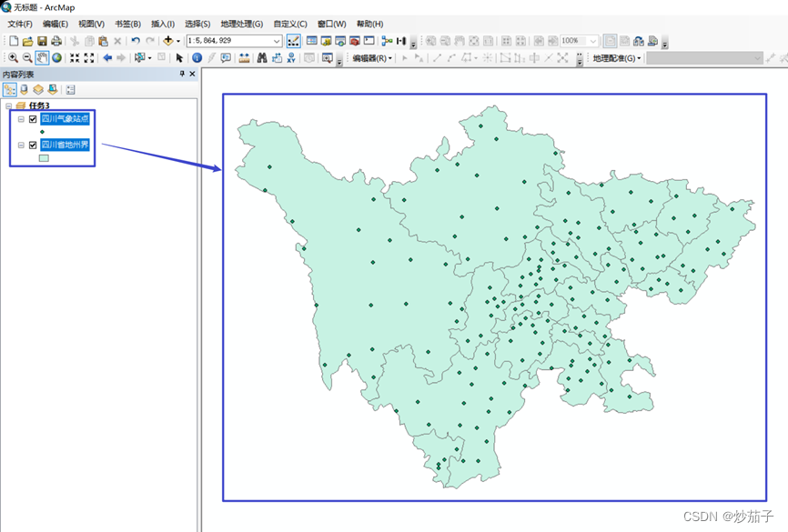Switch to List By Selection view
Image resolution: width=788 pixels, height=532 pixels.
(x=52, y=90)
